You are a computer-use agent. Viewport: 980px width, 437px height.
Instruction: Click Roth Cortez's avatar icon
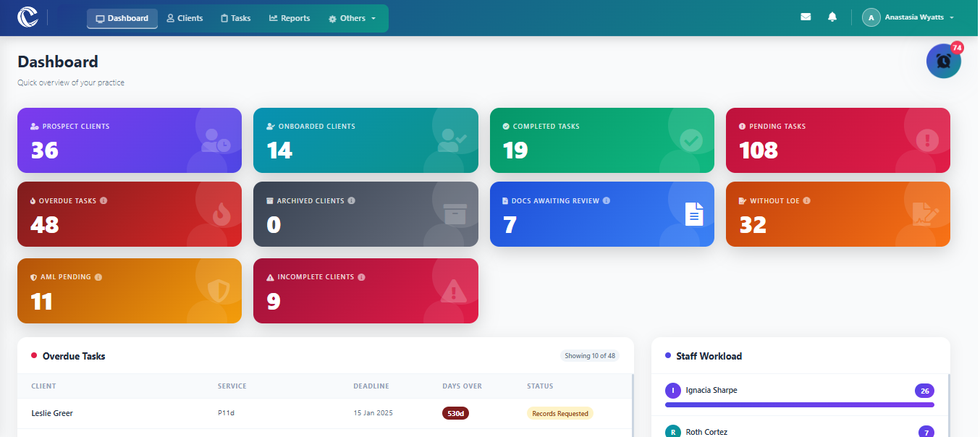tap(673, 432)
